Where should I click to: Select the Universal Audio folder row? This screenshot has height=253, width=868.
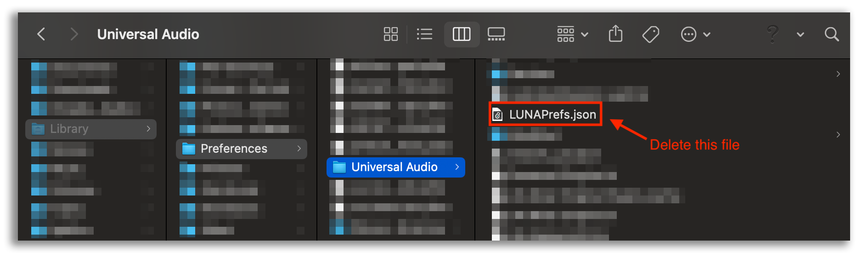[396, 167]
